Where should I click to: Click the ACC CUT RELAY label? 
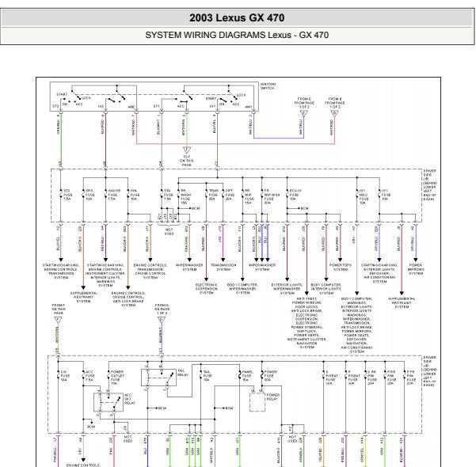coord(129,399)
